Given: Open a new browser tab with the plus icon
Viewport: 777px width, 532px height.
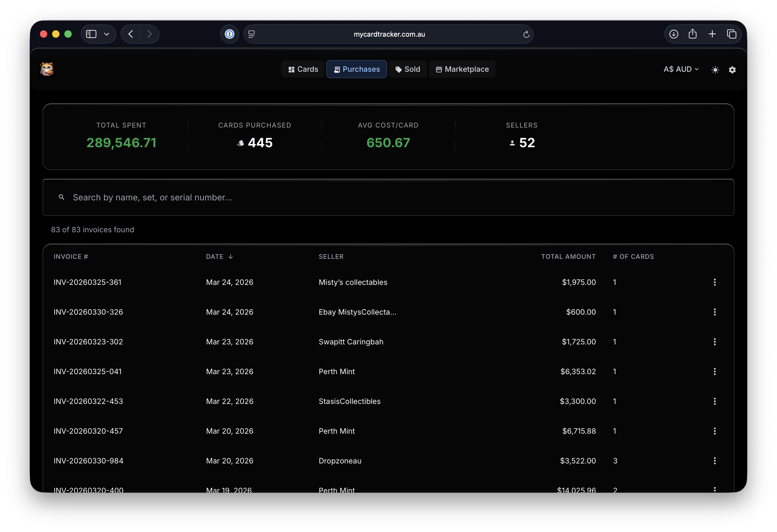Looking at the screenshot, I should click(712, 34).
